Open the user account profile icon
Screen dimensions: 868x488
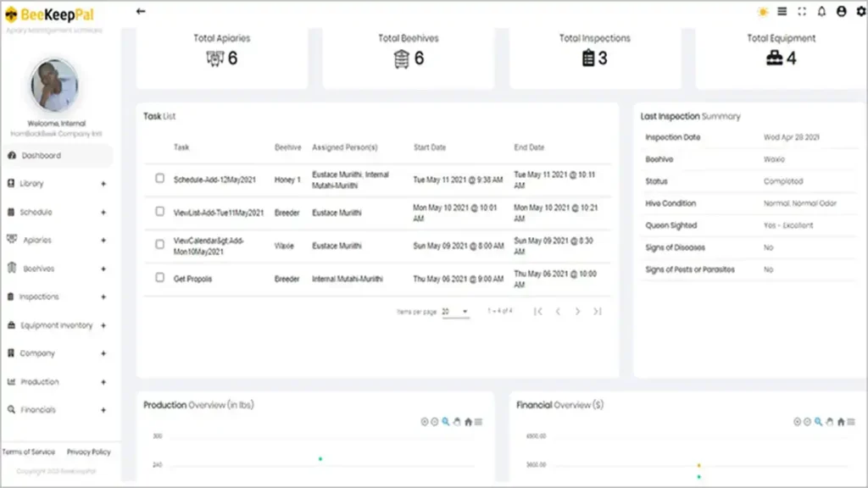(842, 12)
